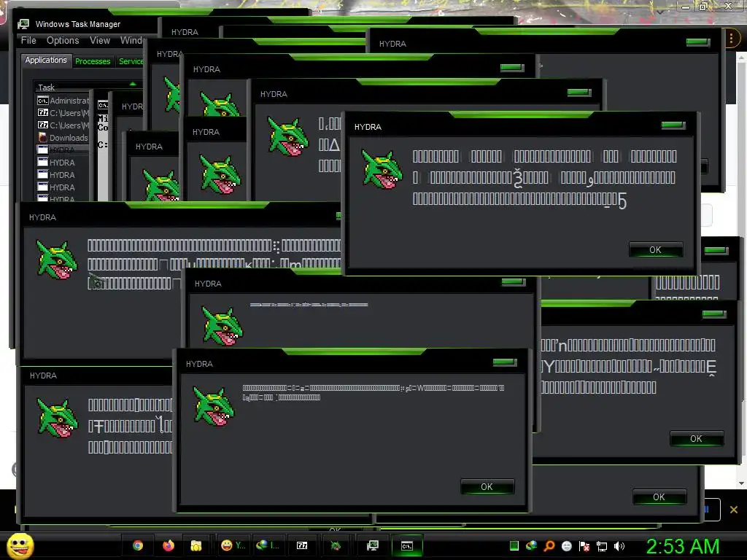747x560 pixels.
Task: Open Firefox from the taskbar
Action: [169, 545]
